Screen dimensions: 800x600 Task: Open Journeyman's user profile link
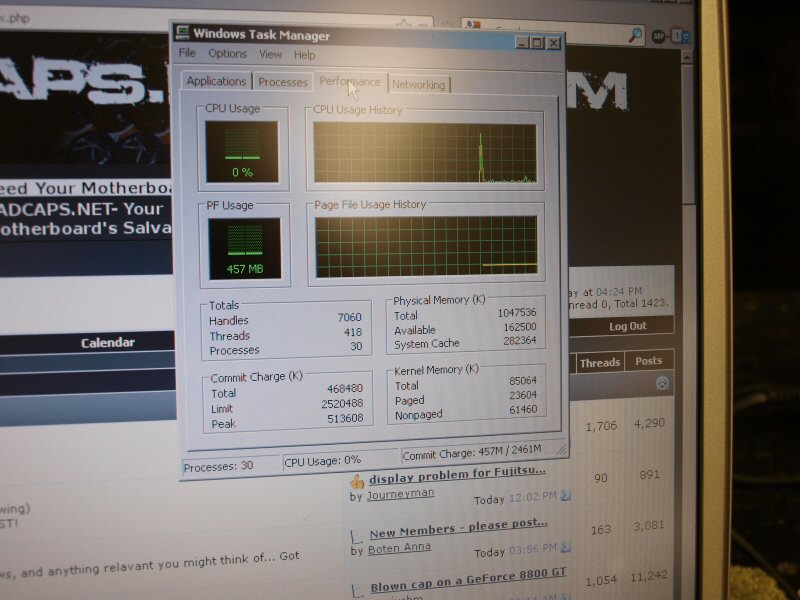click(x=401, y=493)
